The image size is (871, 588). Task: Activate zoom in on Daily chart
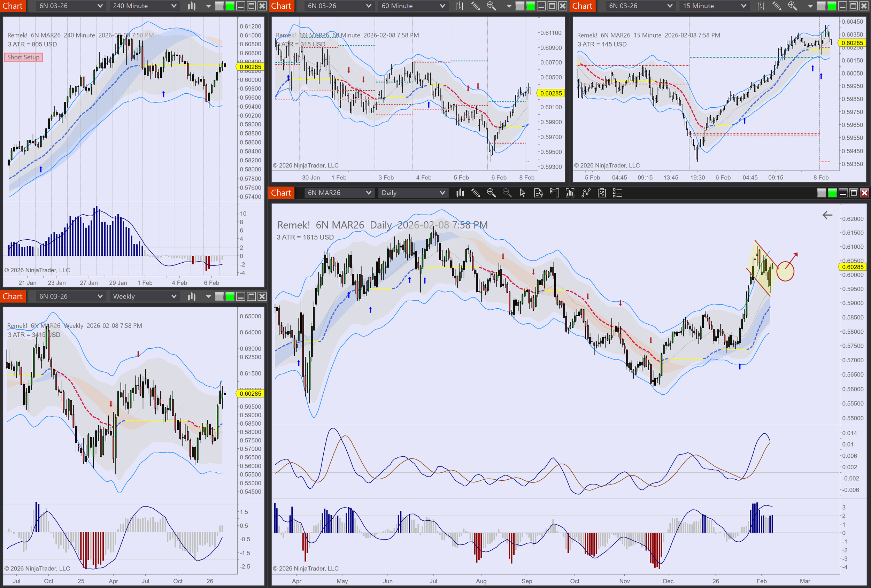(x=491, y=193)
